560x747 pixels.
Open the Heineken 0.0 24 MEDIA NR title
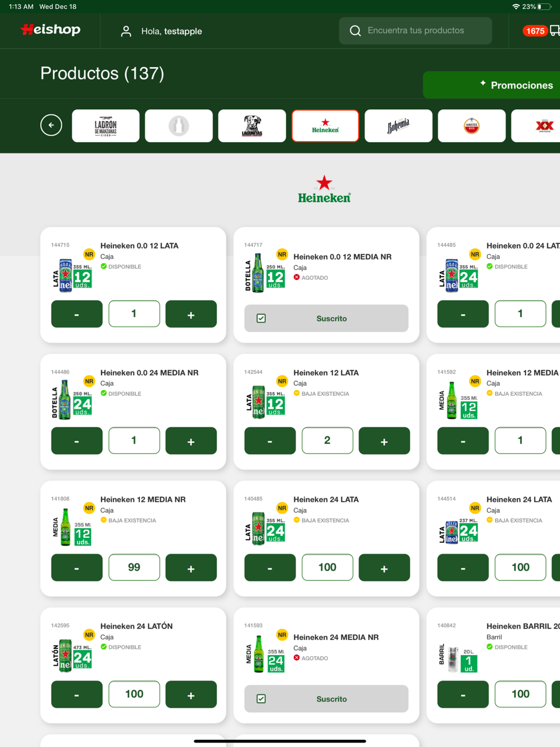point(149,372)
